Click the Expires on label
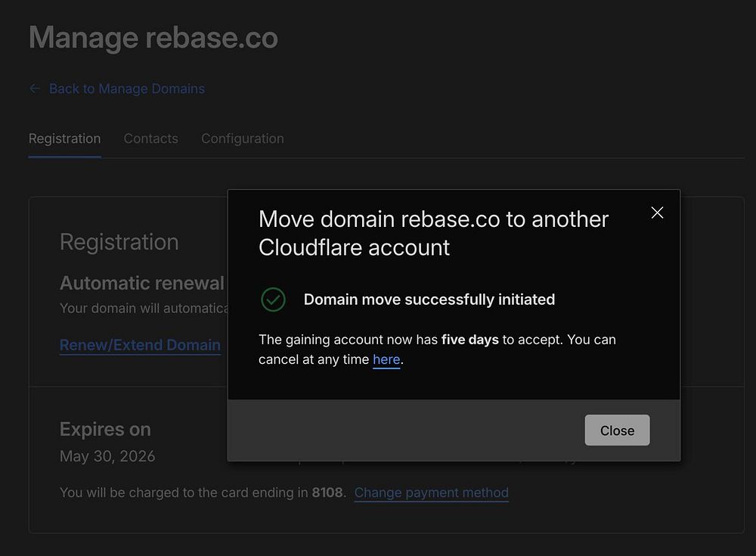This screenshot has width=756, height=556. coord(105,430)
